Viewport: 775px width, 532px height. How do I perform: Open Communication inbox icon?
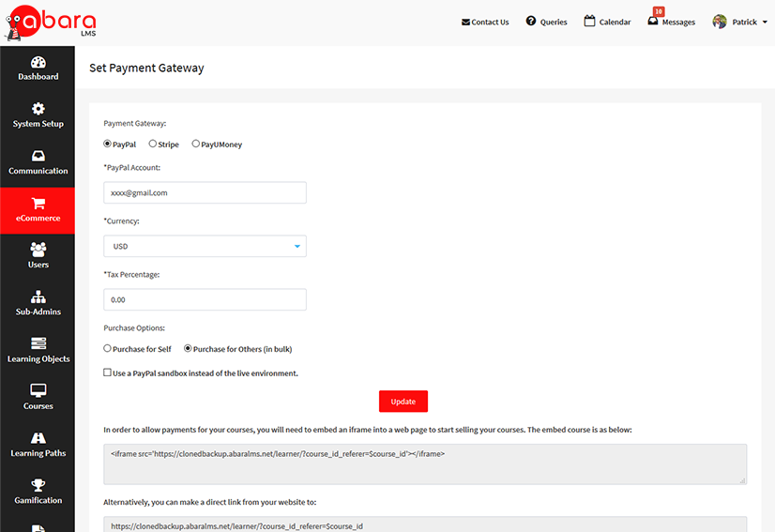[x=38, y=157]
